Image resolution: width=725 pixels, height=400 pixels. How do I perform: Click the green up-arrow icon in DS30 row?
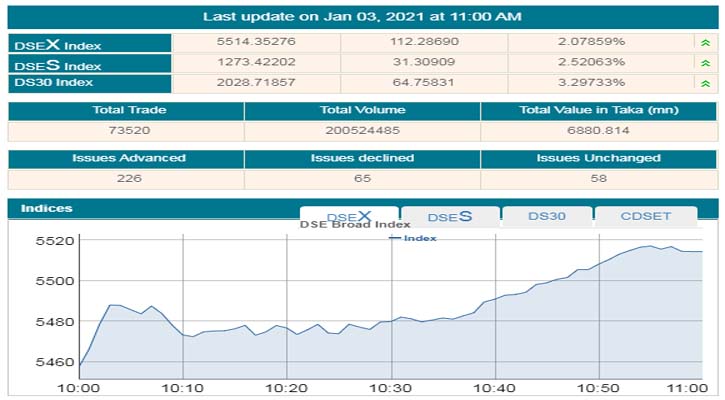[706, 84]
